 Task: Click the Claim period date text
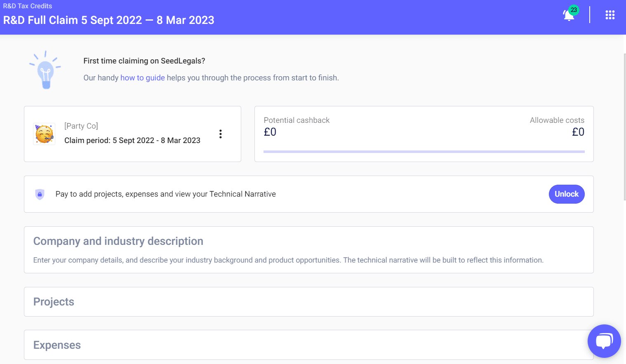point(132,141)
